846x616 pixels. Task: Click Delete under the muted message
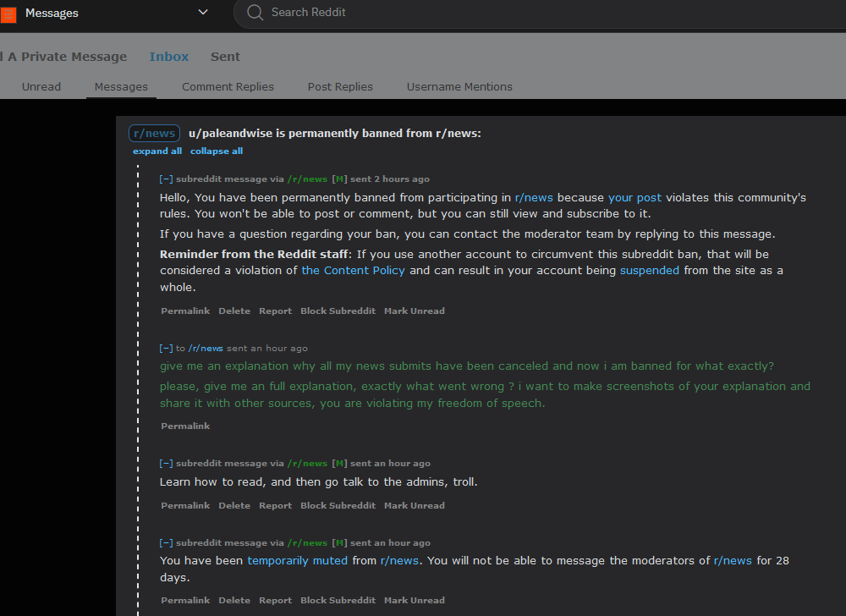(234, 601)
